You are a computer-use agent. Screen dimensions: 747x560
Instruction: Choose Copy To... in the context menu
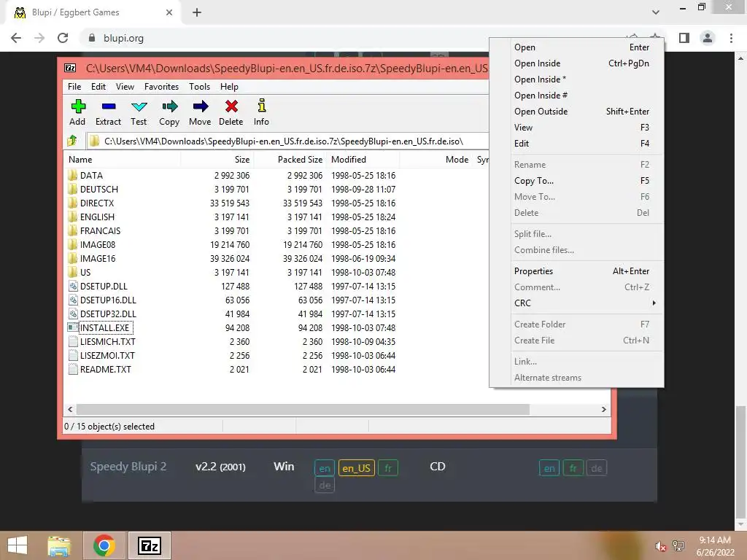(587, 181)
